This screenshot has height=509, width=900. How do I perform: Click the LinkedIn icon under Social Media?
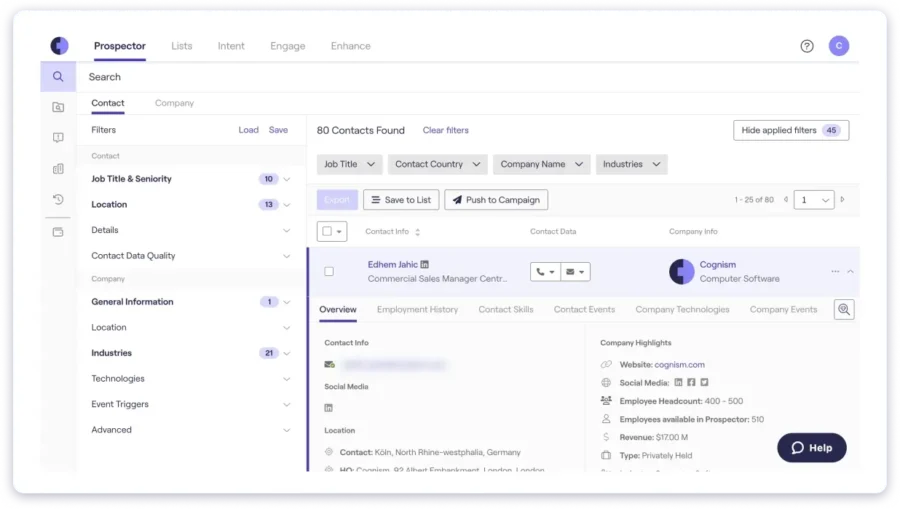(328, 408)
